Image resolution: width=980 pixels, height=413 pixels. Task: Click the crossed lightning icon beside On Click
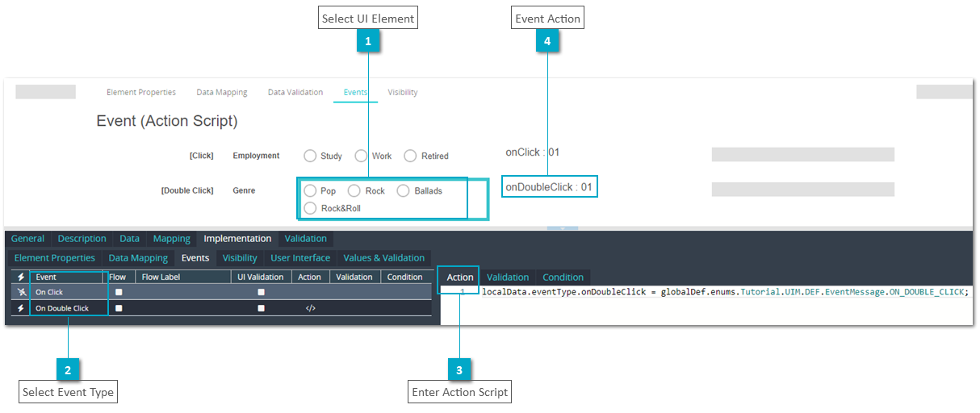coord(21,292)
